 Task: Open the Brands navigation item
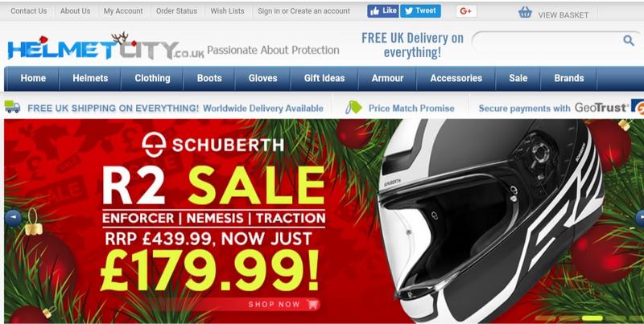coord(569,78)
